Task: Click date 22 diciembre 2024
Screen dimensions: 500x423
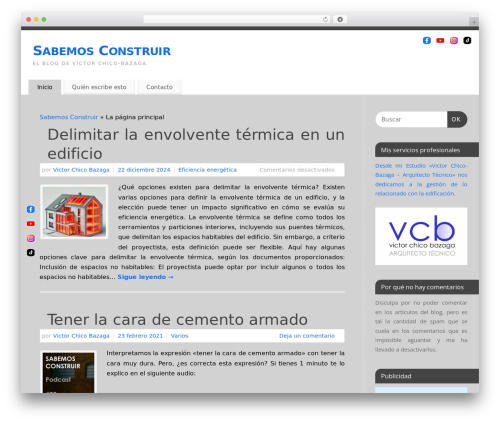Action: (144, 170)
